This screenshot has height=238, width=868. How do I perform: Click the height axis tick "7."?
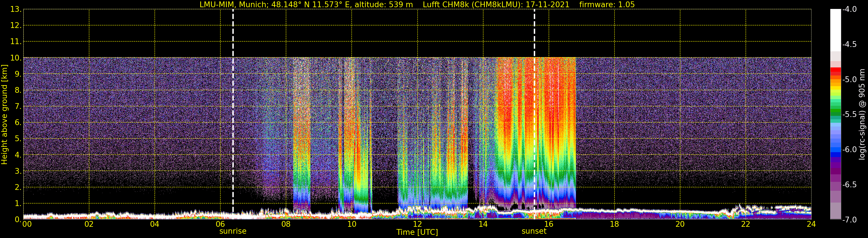(x=18, y=107)
